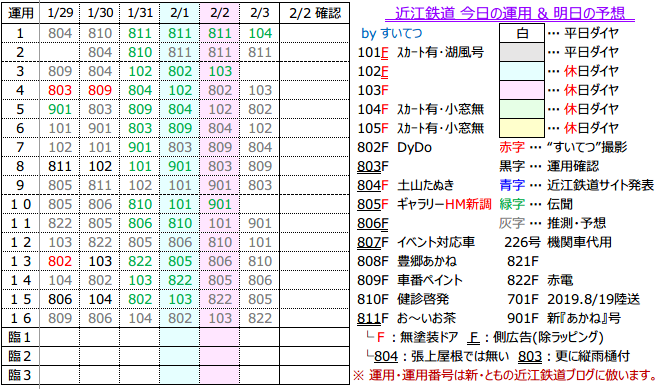Click the 黒字 運用確認 legend line
Image resolution: width=669 pixels, height=389 pixels.
tap(550, 166)
